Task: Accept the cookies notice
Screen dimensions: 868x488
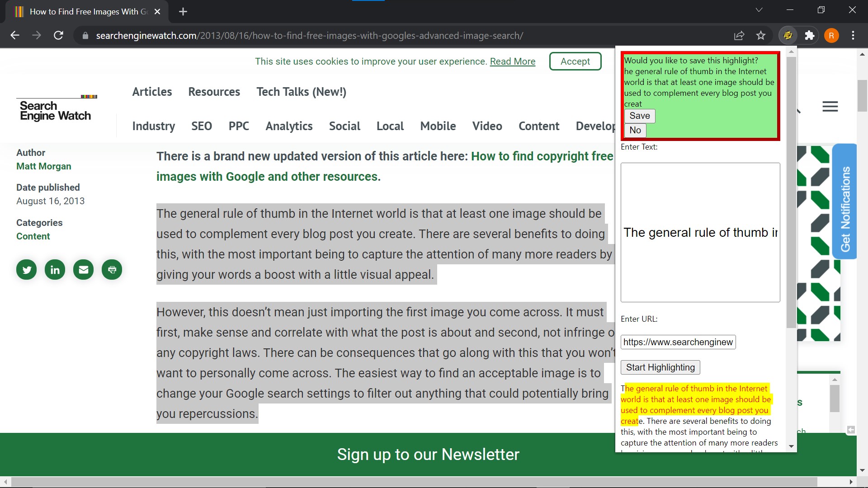Action: [575, 61]
